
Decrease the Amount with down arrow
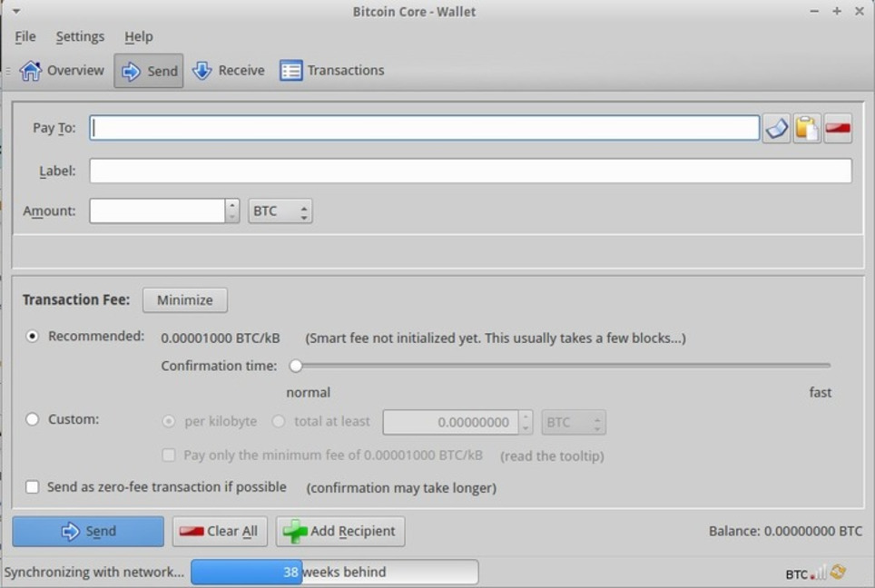click(x=232, y=217)
